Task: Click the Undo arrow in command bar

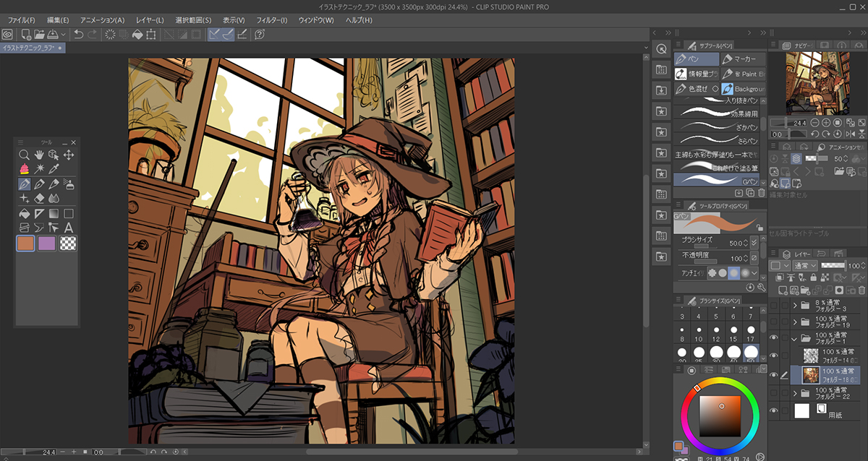Action: point(78,34)
